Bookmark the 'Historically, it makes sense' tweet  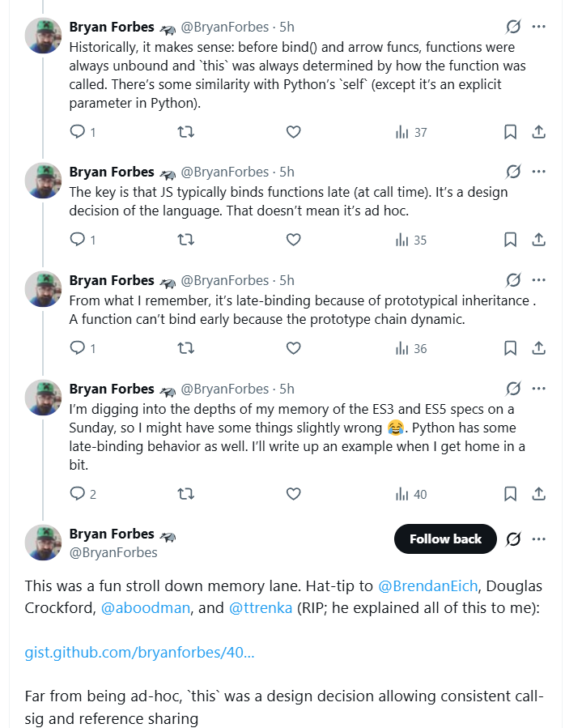[x=511, y=132]
